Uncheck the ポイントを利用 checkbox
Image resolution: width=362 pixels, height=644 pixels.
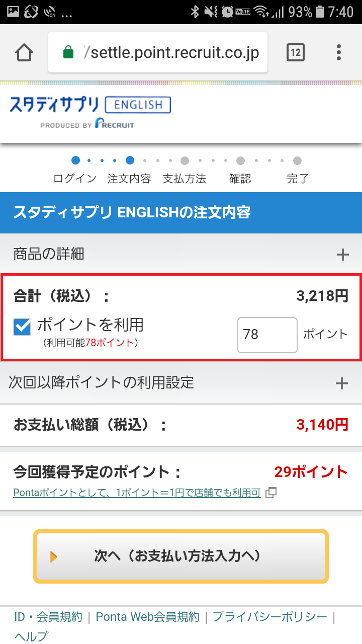22,327
